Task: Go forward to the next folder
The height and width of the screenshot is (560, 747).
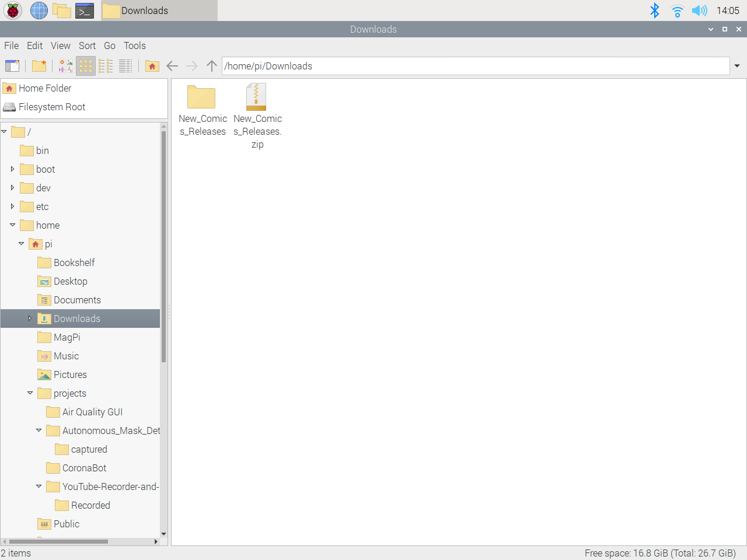Action: tap(192, 66)
